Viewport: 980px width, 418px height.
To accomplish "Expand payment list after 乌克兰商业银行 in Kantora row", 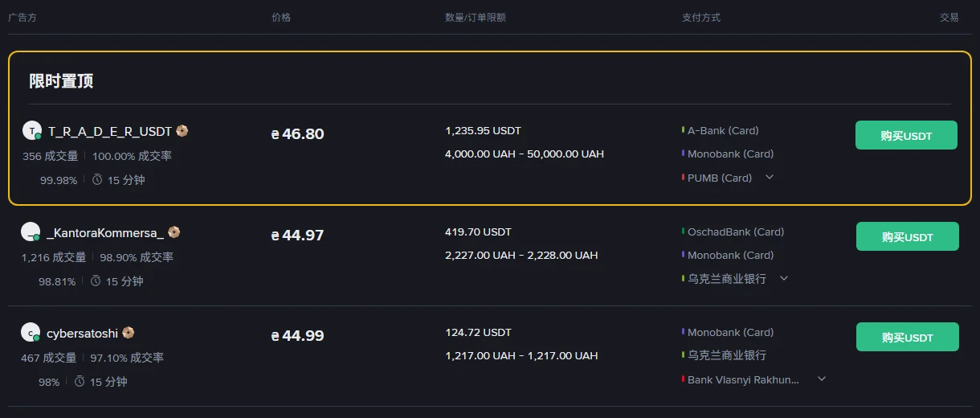I will 785,278.
